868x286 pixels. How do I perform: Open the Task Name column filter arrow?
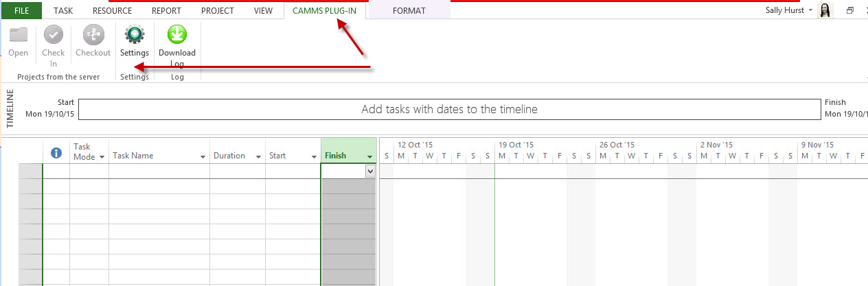coord(203,157)
